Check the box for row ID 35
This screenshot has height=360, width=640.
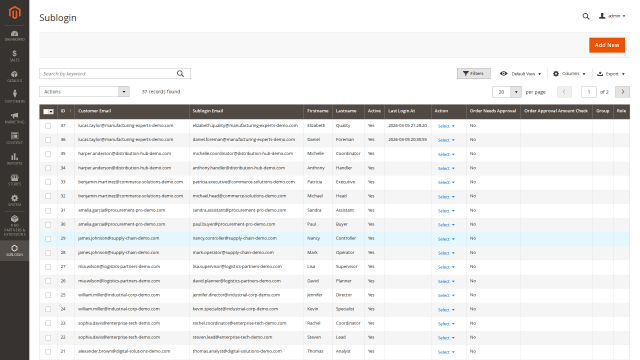click(x=48, y=154)
